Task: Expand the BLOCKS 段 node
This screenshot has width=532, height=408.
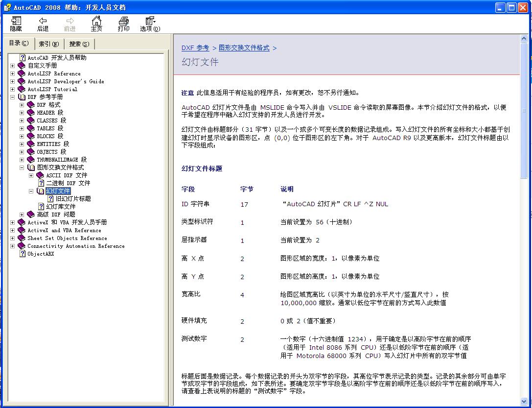Action: coord(22,136)
